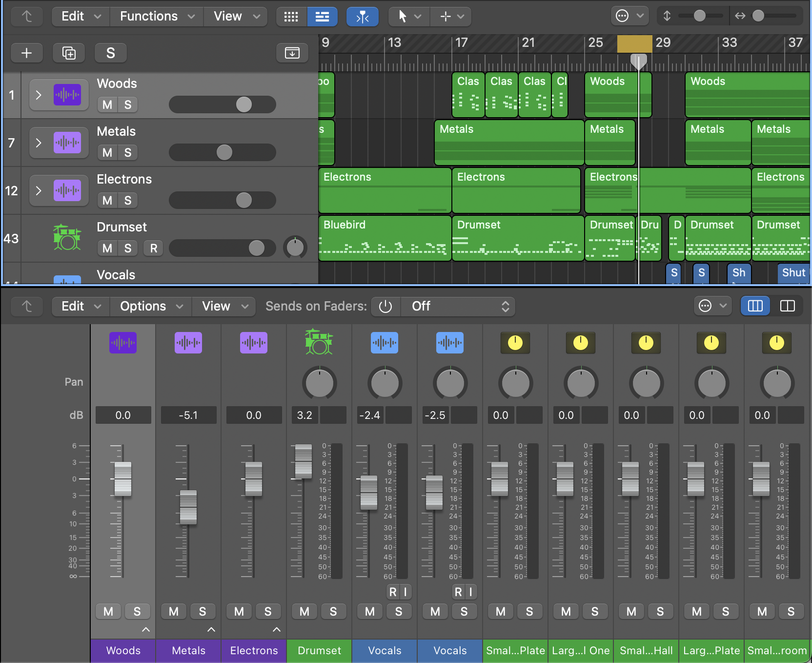Image resolution: width=812 pixels, height=663 pixels.
Task: Select the grid view icon in toolbar
Action: pos(291,17)
